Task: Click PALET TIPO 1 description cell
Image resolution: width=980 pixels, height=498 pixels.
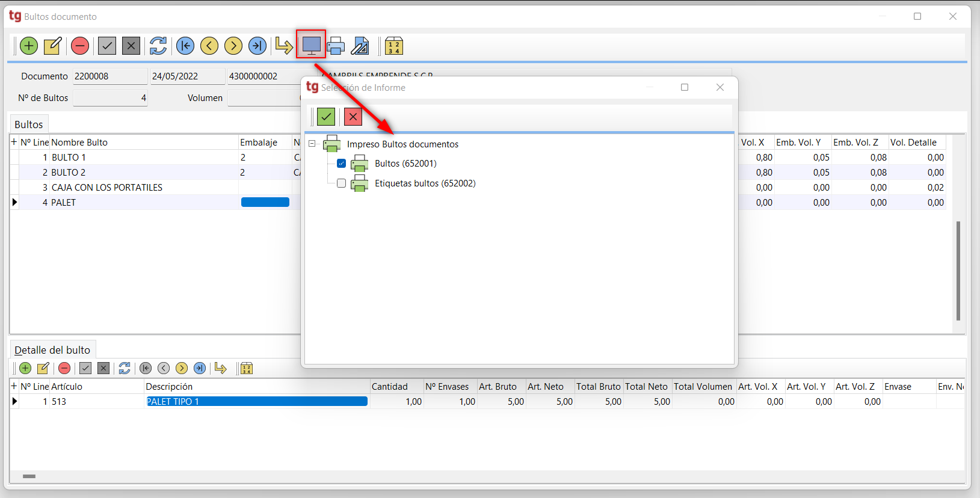Action: click(257, 402)
